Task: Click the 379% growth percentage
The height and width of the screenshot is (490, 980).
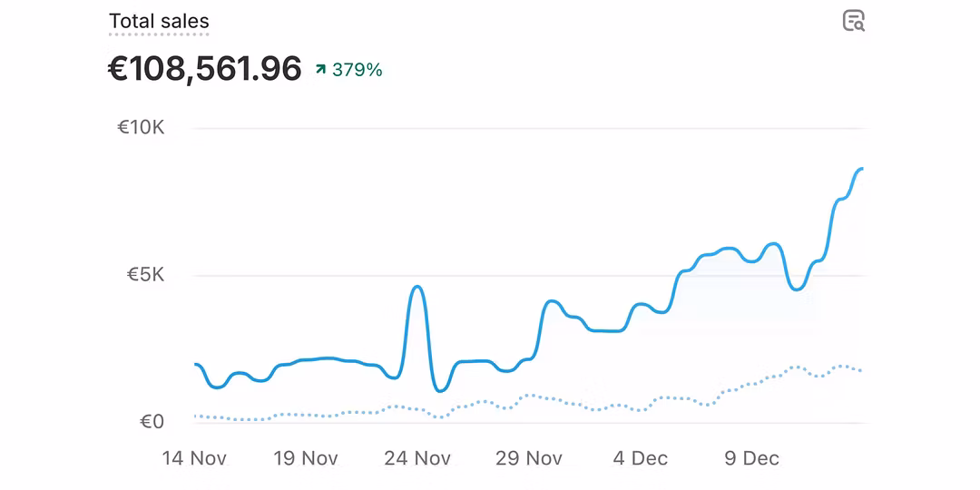Action: click(358, 69)
